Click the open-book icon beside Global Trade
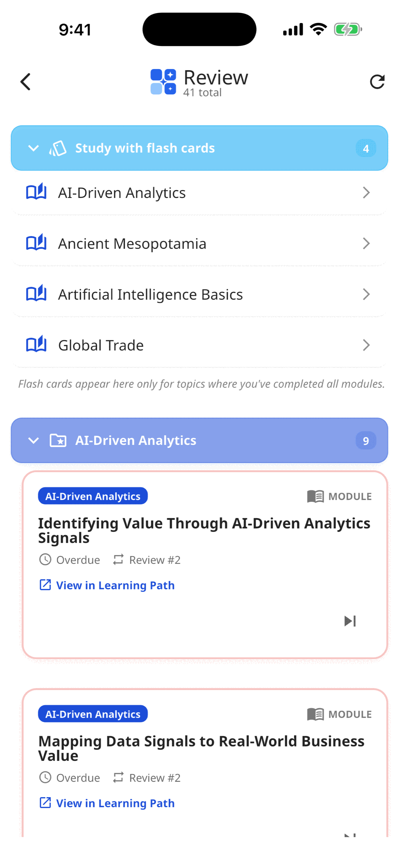 tap(36, 344)
